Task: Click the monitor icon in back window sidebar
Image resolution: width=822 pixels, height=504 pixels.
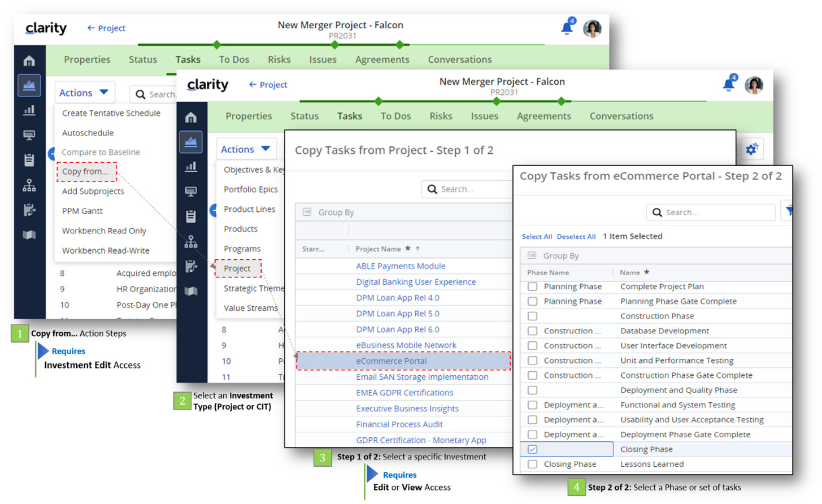Action: [x=29, y=135]
